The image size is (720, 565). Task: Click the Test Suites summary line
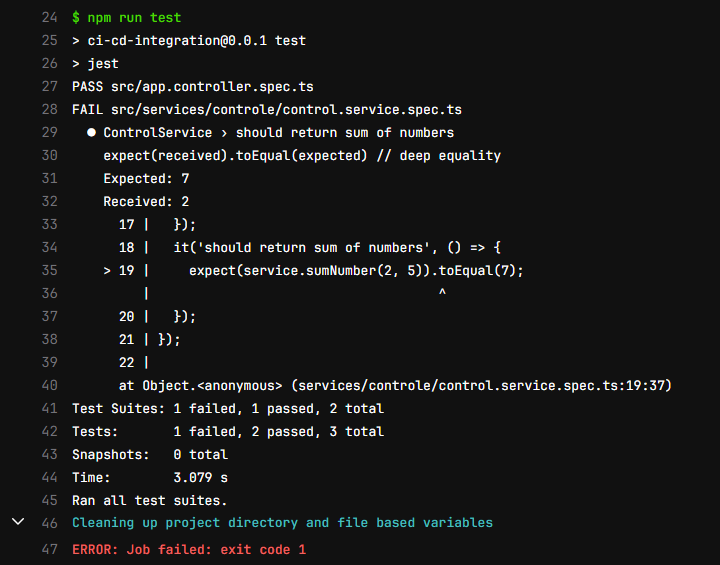(x=228, y=408)
